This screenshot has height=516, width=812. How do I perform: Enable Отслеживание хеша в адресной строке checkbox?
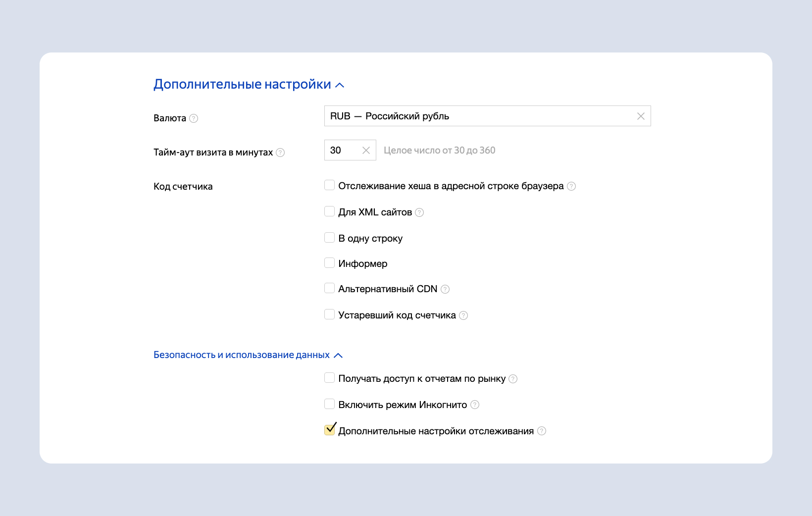coord(330,185)
